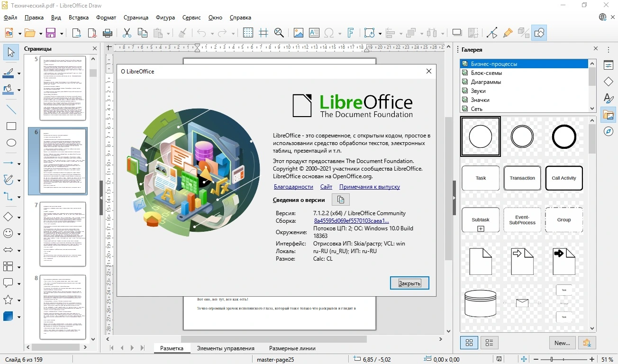
Task: Toggle Show Draw Functions icon
Action: point(539,33)
